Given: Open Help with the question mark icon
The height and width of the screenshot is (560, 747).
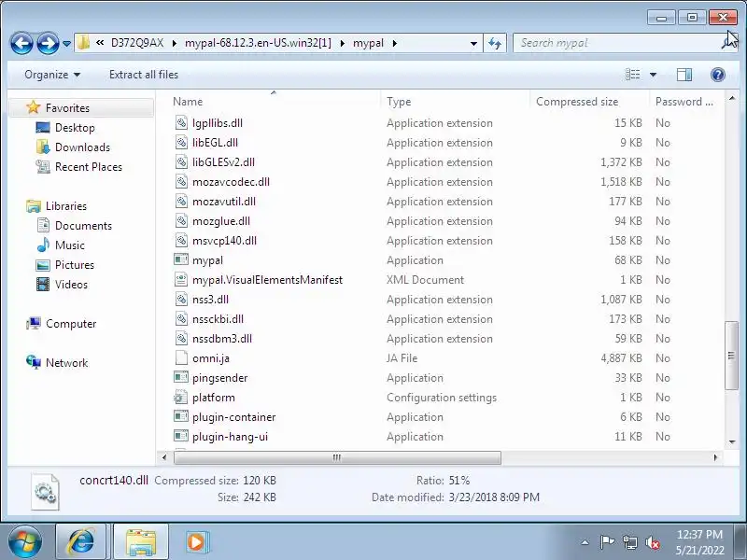Looking at the screenshot, I should pos(717,75).
